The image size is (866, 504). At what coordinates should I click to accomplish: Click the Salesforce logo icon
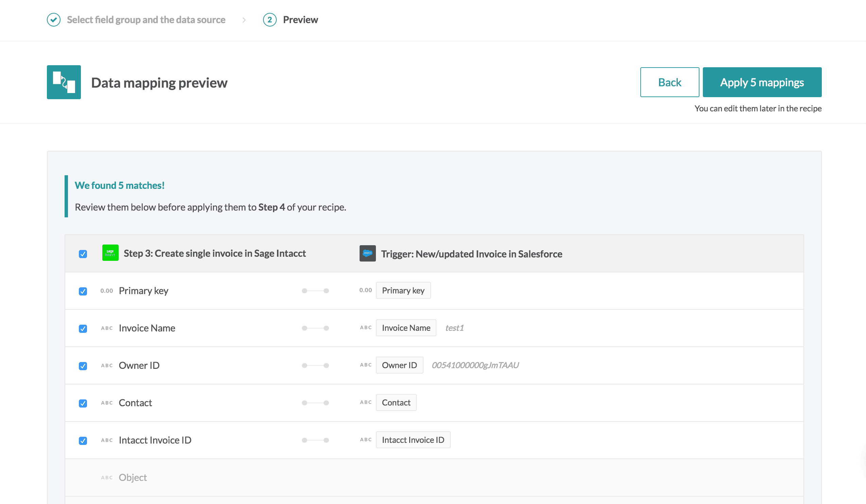click(367, 253)
